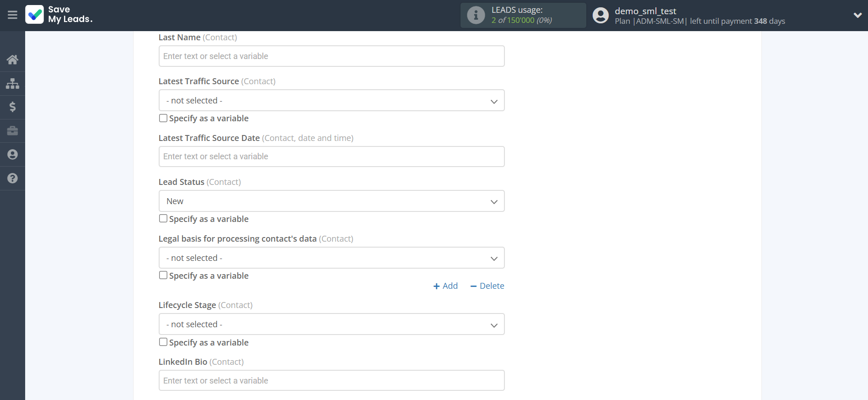Enable variable for Latest Traffic Source
868x400 pixels.
(x=163, y=118)
